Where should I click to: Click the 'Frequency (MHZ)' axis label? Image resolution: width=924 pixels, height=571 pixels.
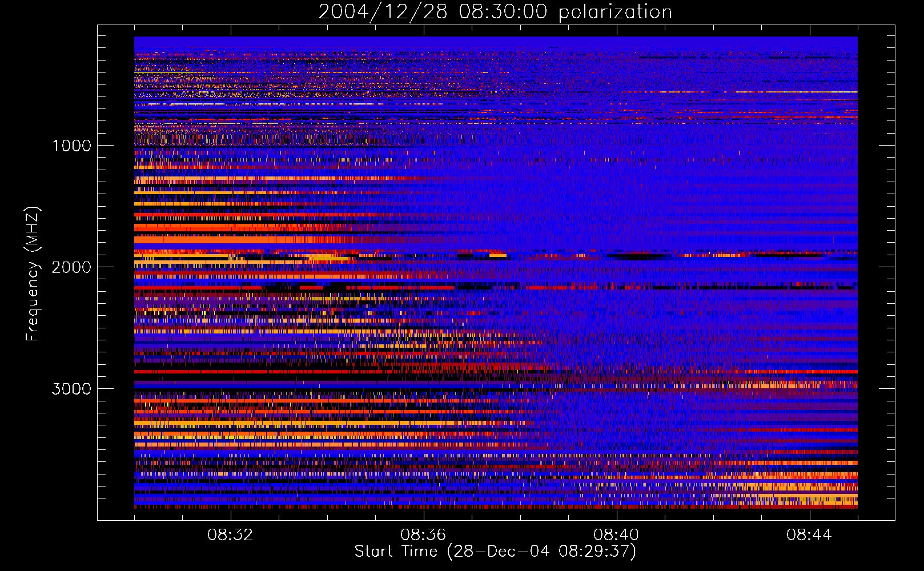pyautogui.click(x=32, y=274)
